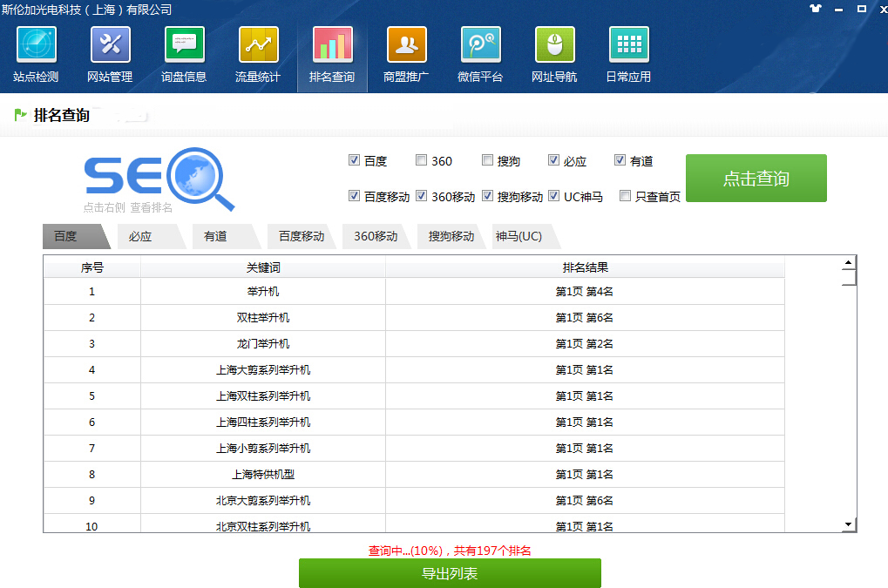888x588 pixels.
Task: Open the 微信平台 icon
Action: [x=480, y=44]
